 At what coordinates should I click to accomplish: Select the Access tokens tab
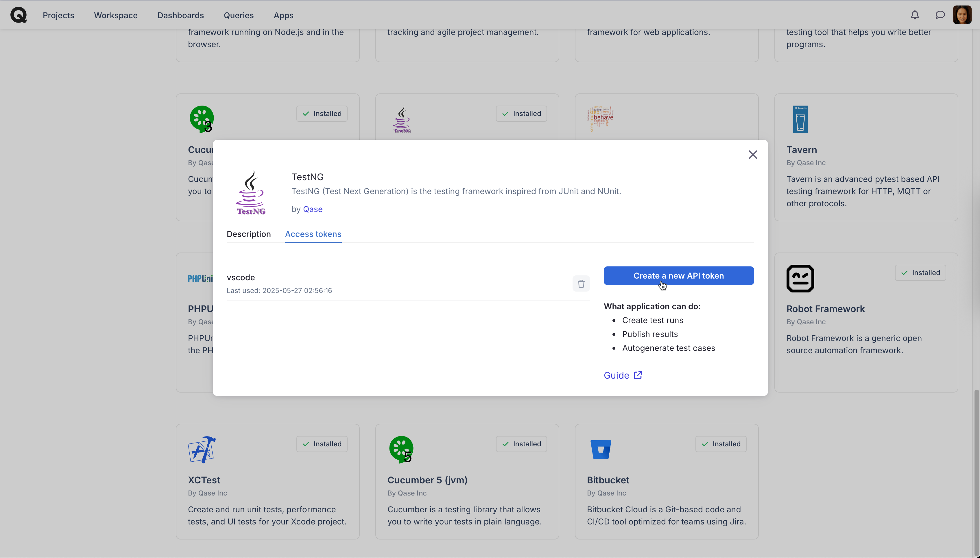tap(313, 234)
